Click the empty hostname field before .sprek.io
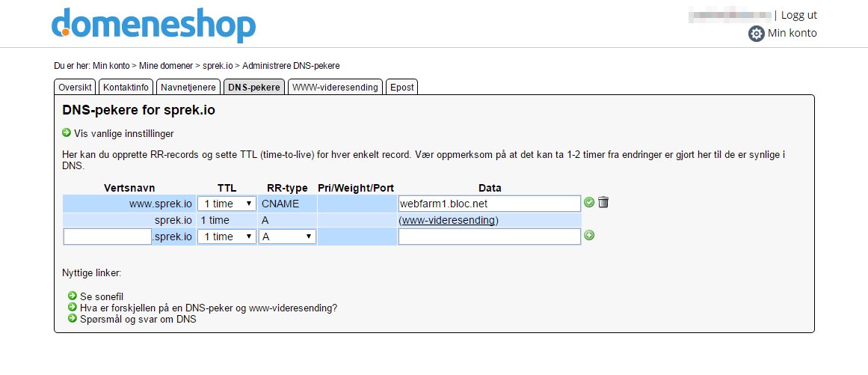868x375 pixels. tap(108, 237)
